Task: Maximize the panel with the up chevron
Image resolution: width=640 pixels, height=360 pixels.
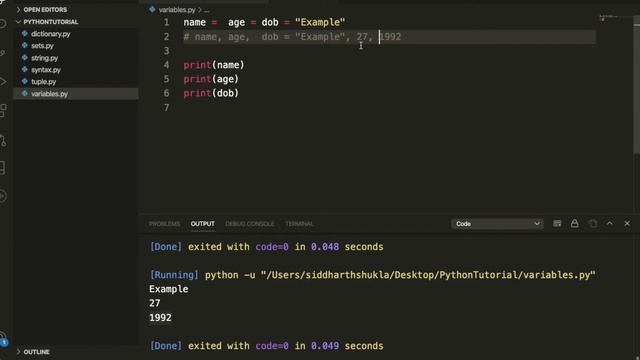Action: [609, 224]
